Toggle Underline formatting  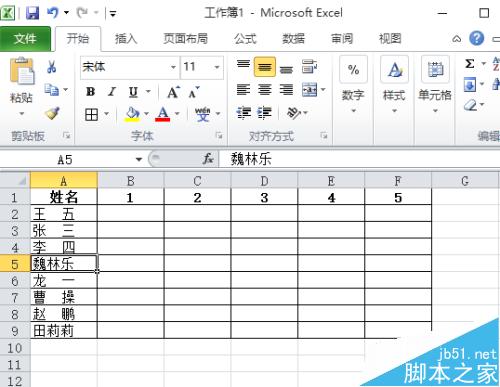133,92
